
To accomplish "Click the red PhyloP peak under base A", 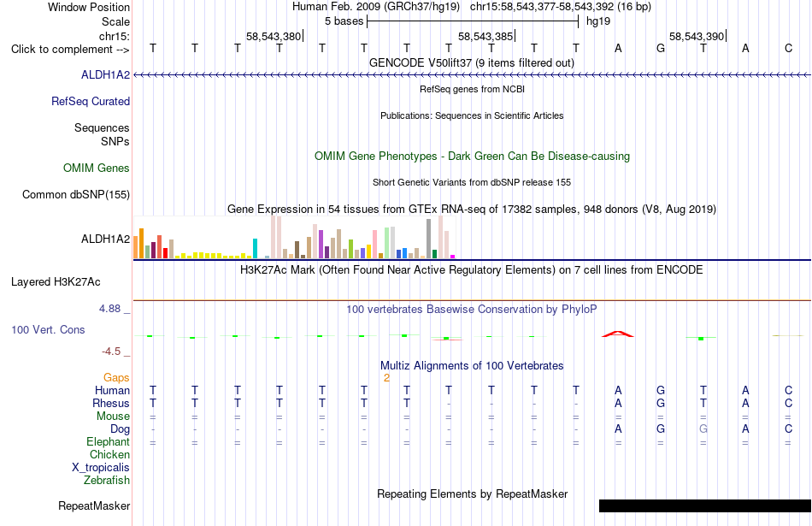I will pos(617,334).
